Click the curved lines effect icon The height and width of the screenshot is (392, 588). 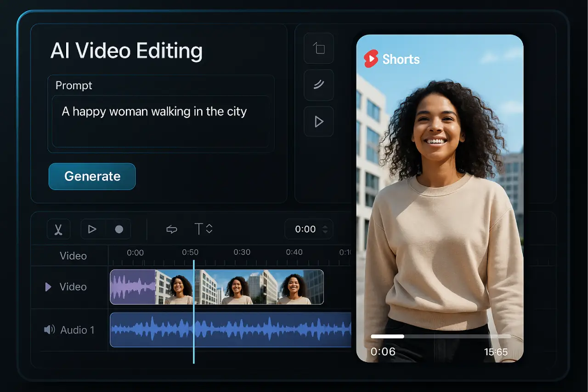point(319,85)
